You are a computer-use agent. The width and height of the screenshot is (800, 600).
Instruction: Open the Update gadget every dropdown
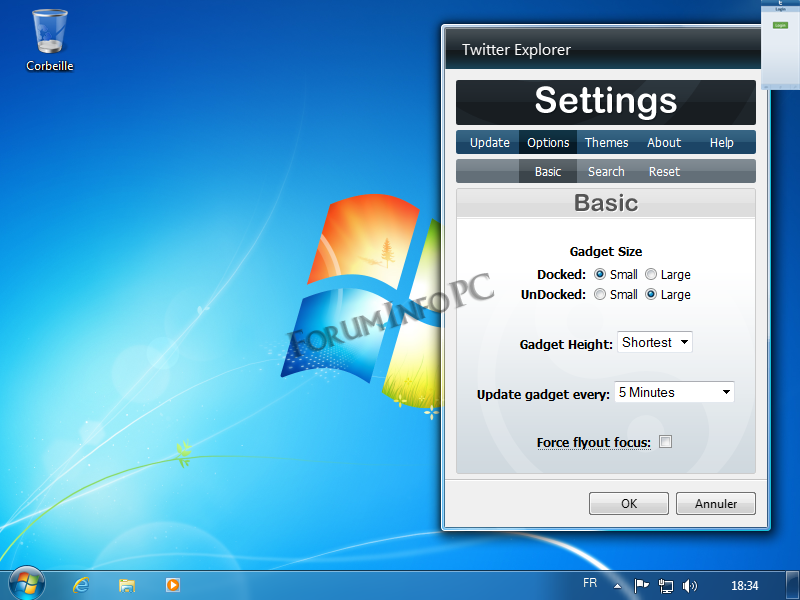(674, 392)
